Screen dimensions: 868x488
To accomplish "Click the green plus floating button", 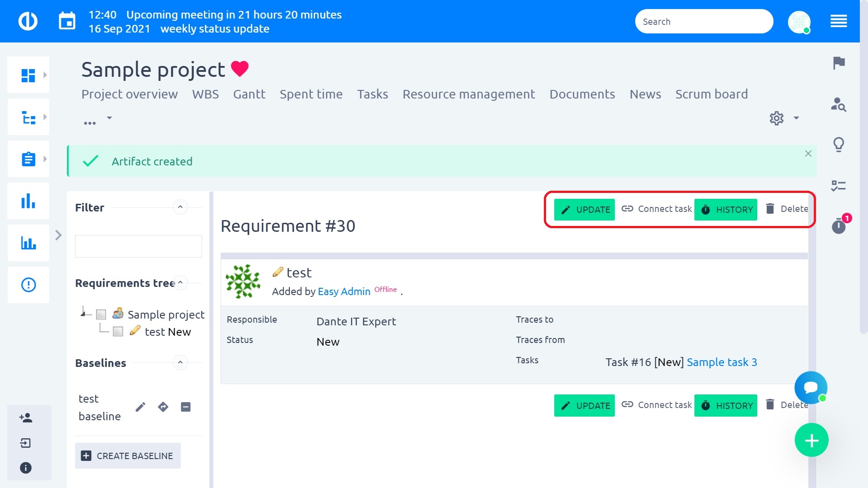I will (811, 440).
